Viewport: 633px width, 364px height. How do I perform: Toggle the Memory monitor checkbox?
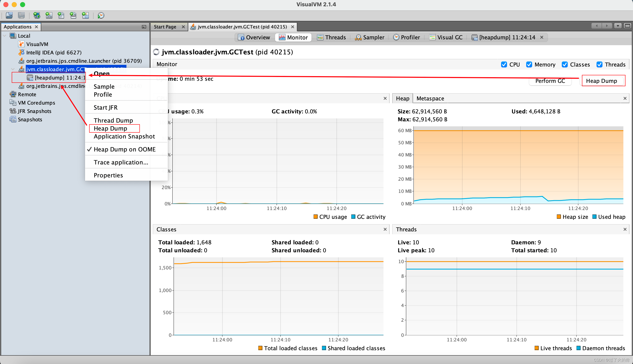[529, 64]
